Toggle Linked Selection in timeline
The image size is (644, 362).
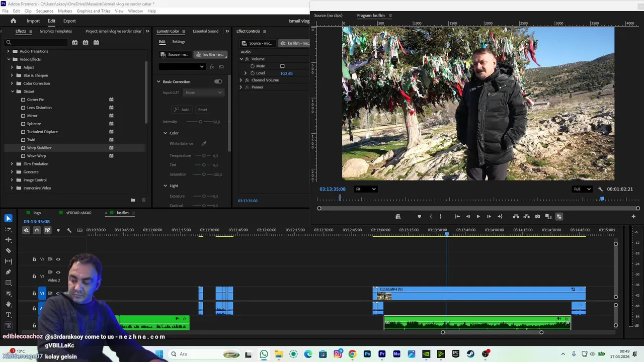47,230
